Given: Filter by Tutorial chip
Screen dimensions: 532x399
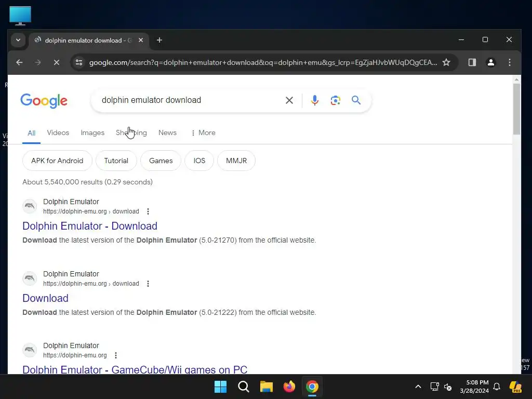Looking at the screenshot, I should pos(116,161).
